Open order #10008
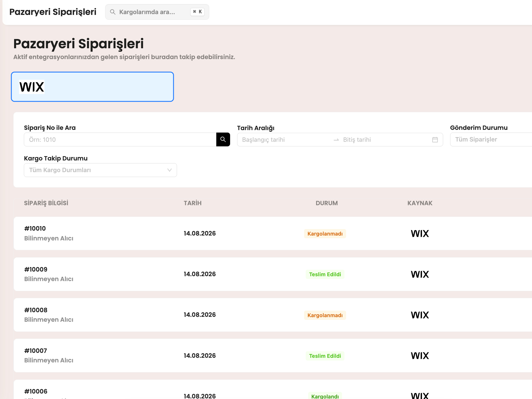 [273, 315]
